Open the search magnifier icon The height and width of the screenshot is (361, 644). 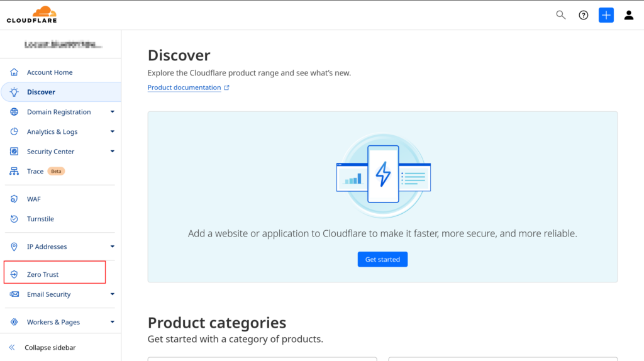click(x=560, y=15)
